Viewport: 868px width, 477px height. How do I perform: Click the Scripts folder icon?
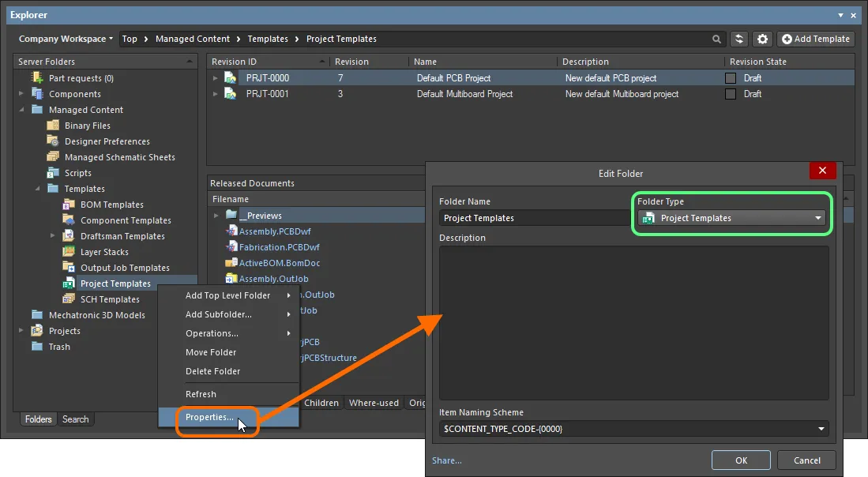[53, 173]
